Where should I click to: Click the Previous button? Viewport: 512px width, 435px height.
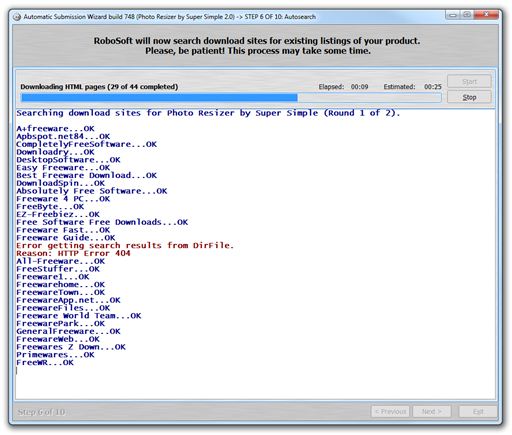(391, 411)
